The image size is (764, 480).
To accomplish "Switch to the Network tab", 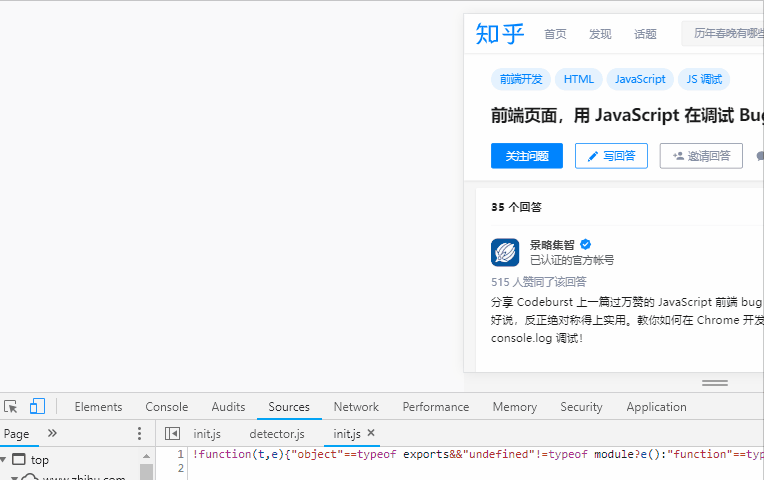I will 356,407.
